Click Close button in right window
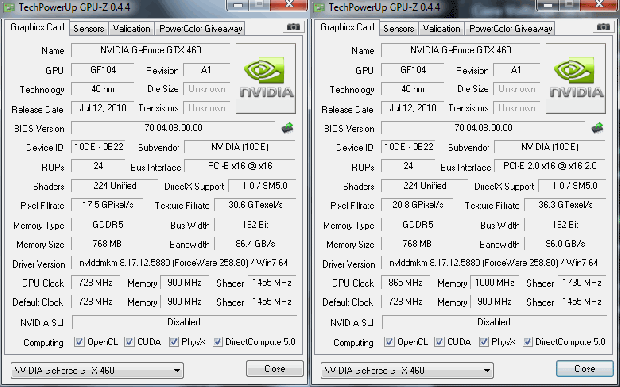Screen dimensions: 620x387 click(x=585, y=368)
